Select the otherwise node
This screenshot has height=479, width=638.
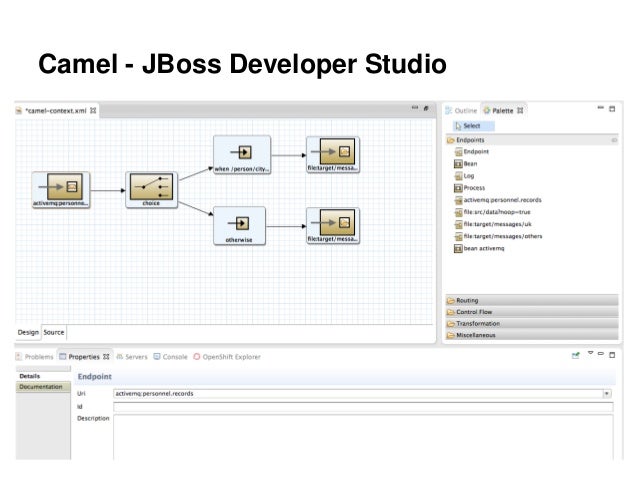point(239,226)
